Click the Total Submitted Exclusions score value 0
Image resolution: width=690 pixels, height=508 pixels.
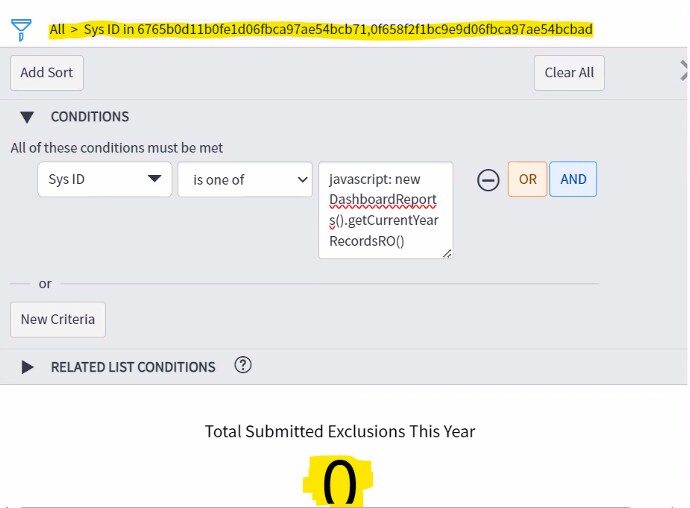click(x=340, y=482)
